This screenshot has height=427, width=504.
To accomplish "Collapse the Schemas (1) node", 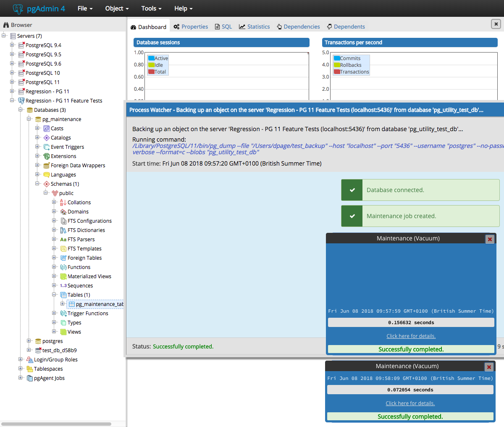I will coord(37,184).
